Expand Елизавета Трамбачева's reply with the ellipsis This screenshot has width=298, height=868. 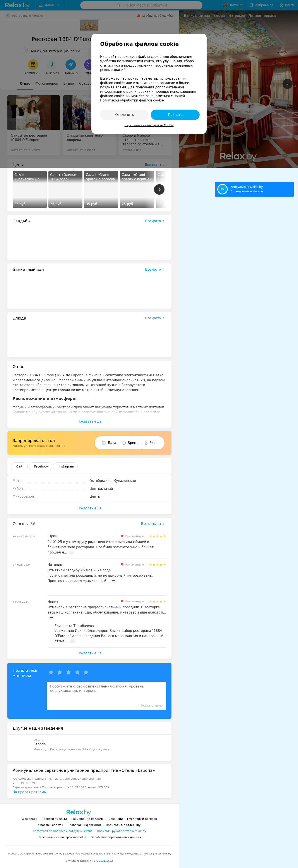click(x=72, y=641)
